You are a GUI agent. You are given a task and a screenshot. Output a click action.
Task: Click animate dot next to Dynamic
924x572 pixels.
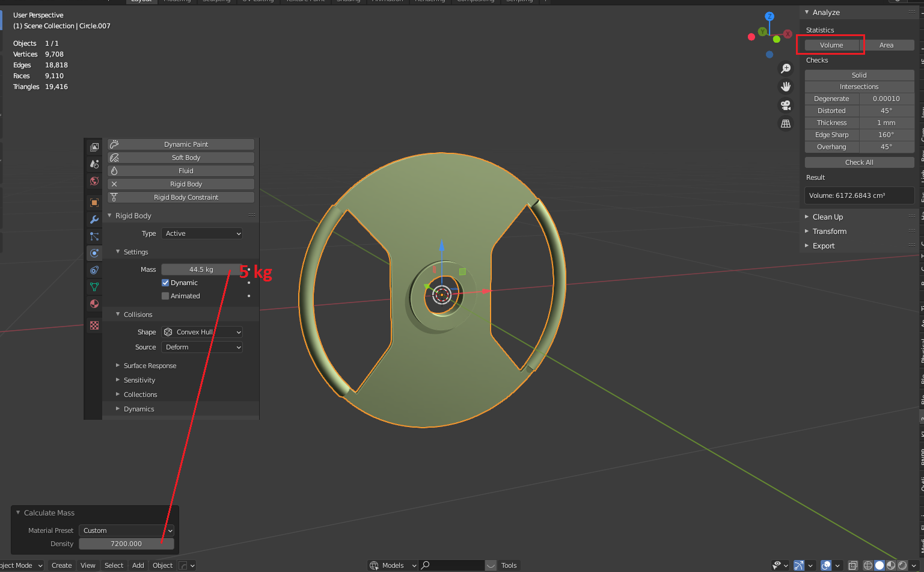click(249, 283)
